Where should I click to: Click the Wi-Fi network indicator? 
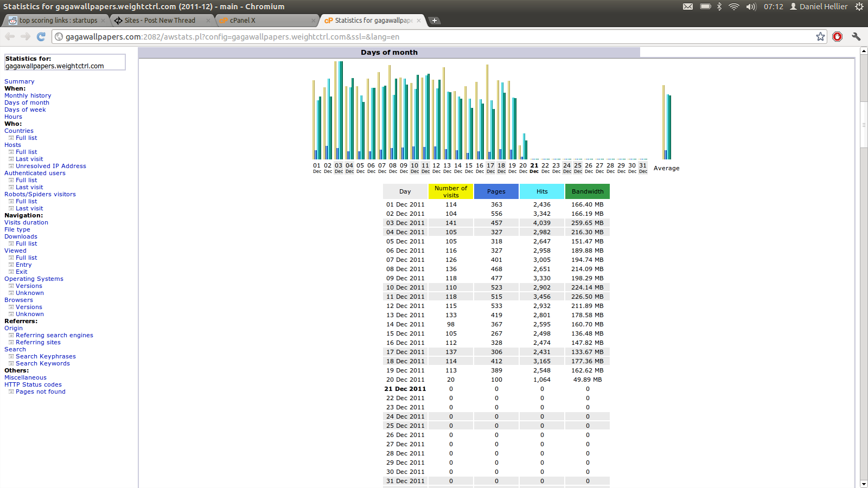click(x=733, y=7)
